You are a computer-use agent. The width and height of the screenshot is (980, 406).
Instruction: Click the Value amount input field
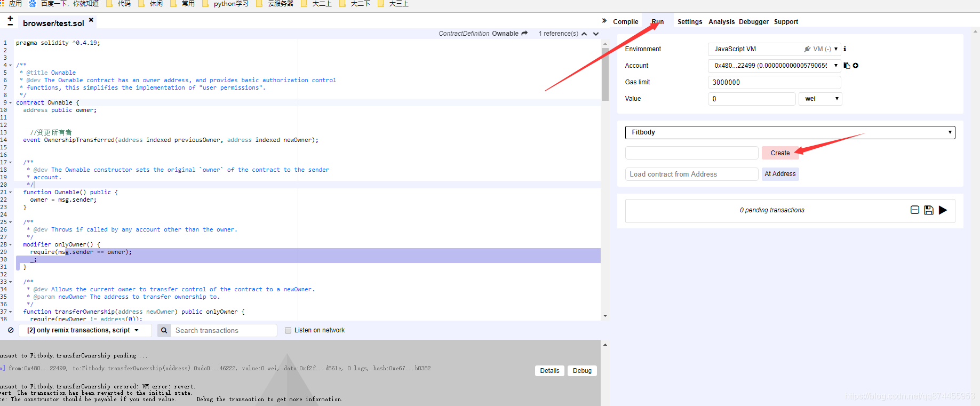point(752,99)
